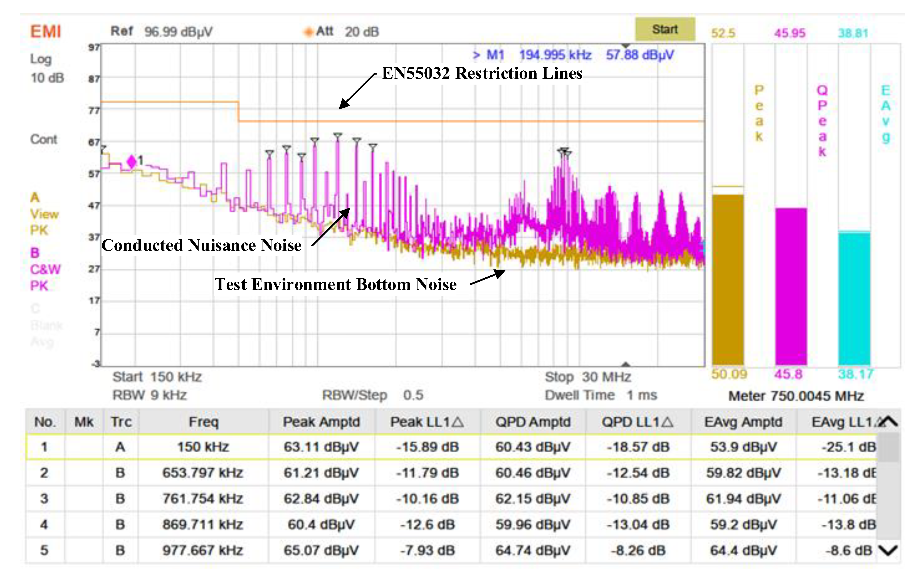Click the 61.94 dBµV EAvg amplitude cell
The height and width of the screenshot is (580, 924).
(x=743, y=499)
